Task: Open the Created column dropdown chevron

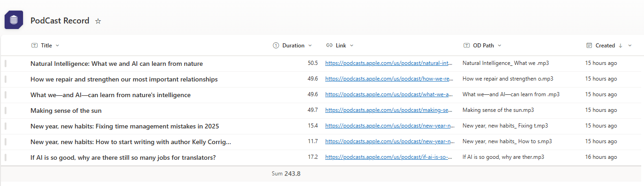Action: point(630,46)
